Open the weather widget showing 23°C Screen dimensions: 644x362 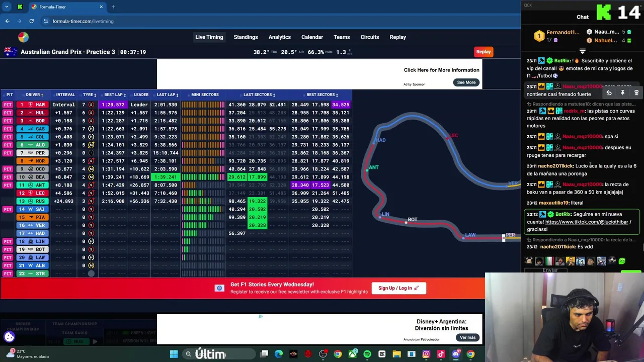click(28, 354)
